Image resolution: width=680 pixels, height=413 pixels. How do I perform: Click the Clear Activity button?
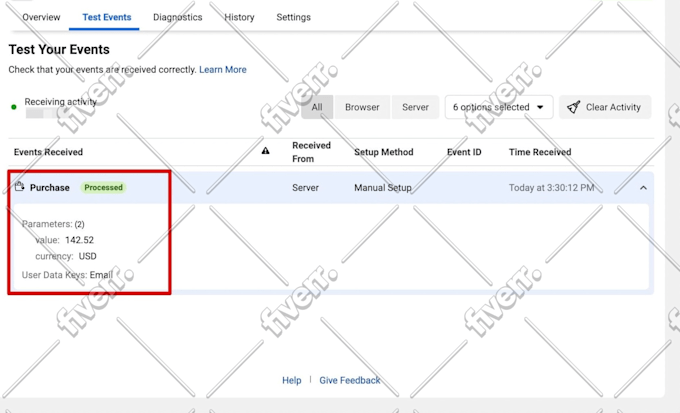[605, 107]
